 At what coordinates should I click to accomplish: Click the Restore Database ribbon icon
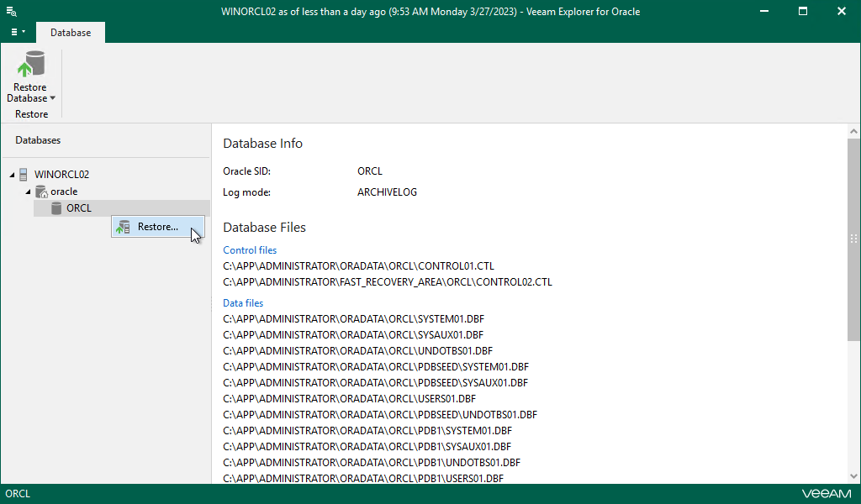tap(30, 63)
